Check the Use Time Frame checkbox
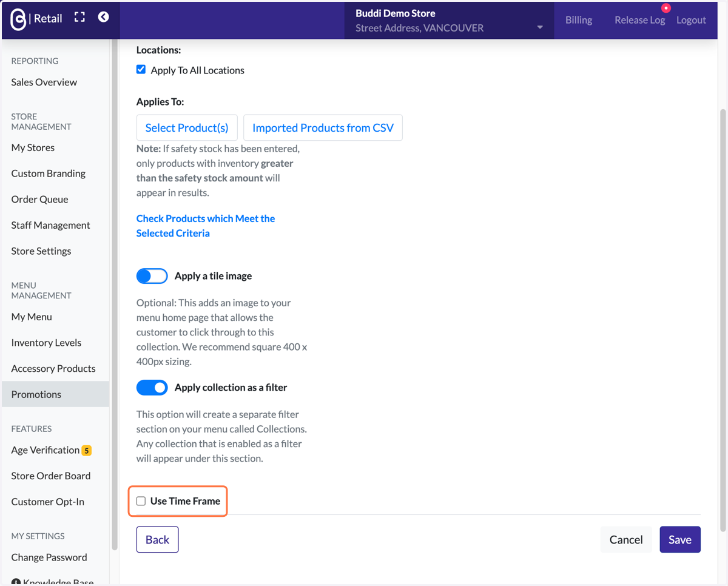This screenshot has height=586, width=728. pos(141,501)
